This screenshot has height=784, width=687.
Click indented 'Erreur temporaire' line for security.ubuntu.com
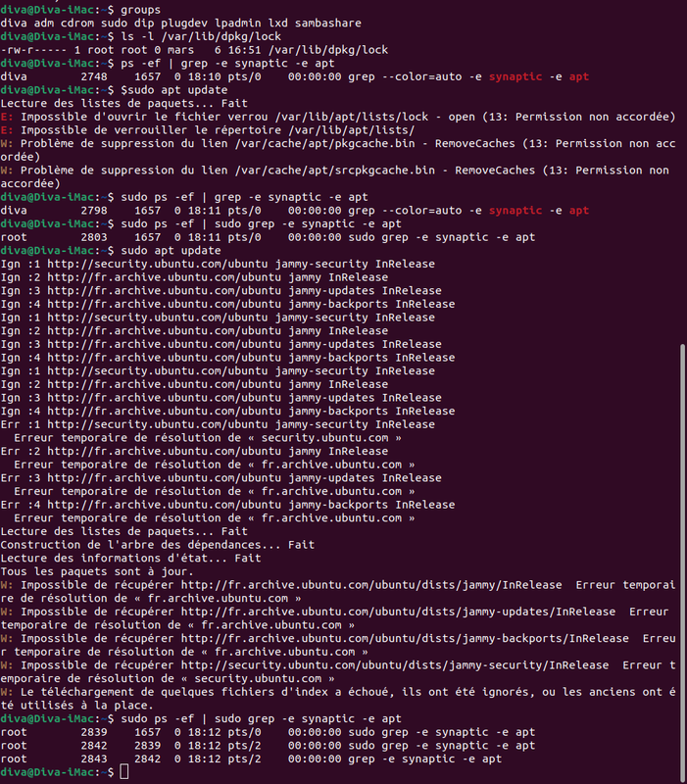pos(208,438)
